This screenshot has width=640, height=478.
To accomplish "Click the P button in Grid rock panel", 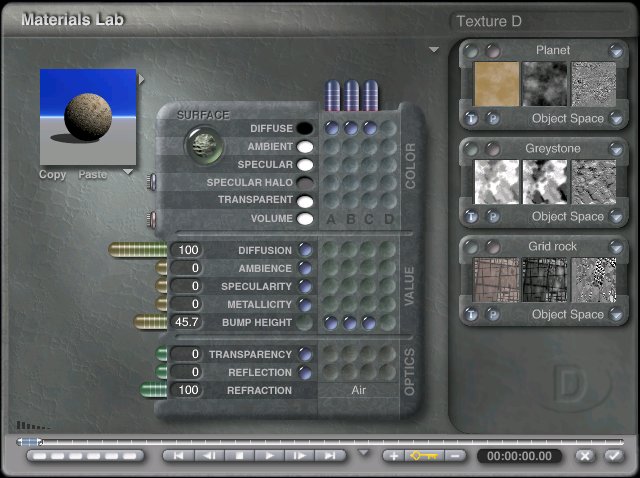I will pyautogui.click(x=493, y=315).
